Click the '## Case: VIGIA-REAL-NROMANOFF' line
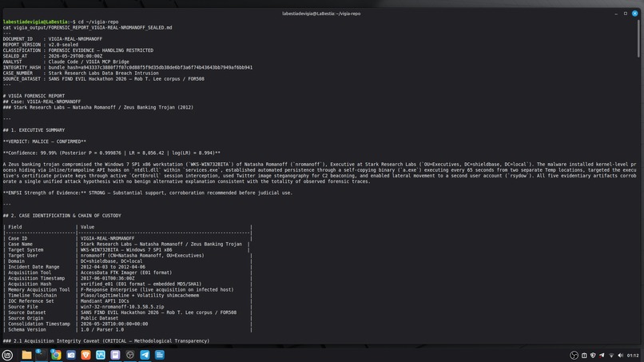Viewport: 644px width, 362px height. 42,102
